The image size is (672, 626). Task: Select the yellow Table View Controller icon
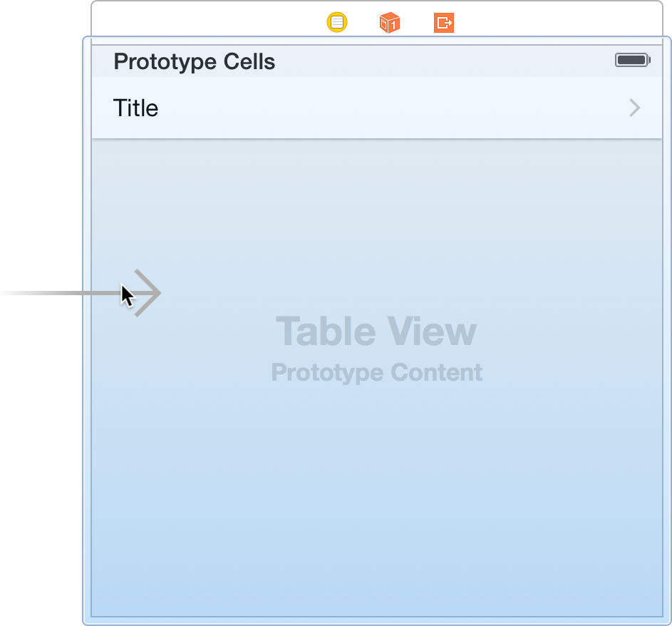(337, 23)
